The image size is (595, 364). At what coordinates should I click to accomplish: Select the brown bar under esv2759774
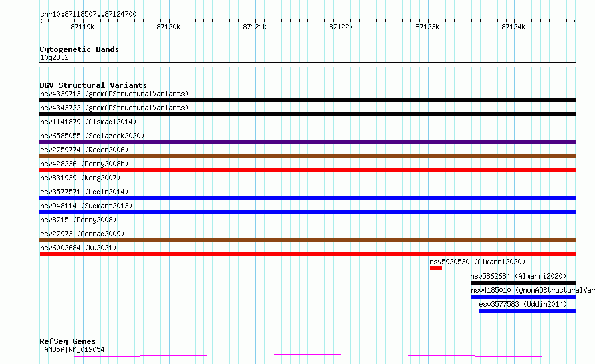(308, 156)
